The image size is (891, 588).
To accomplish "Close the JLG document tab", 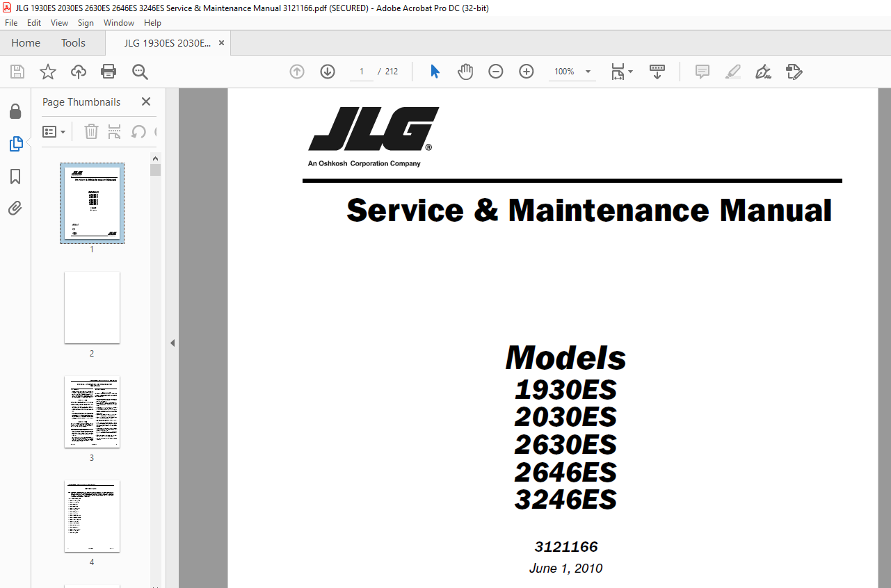I will pos(222,43).
